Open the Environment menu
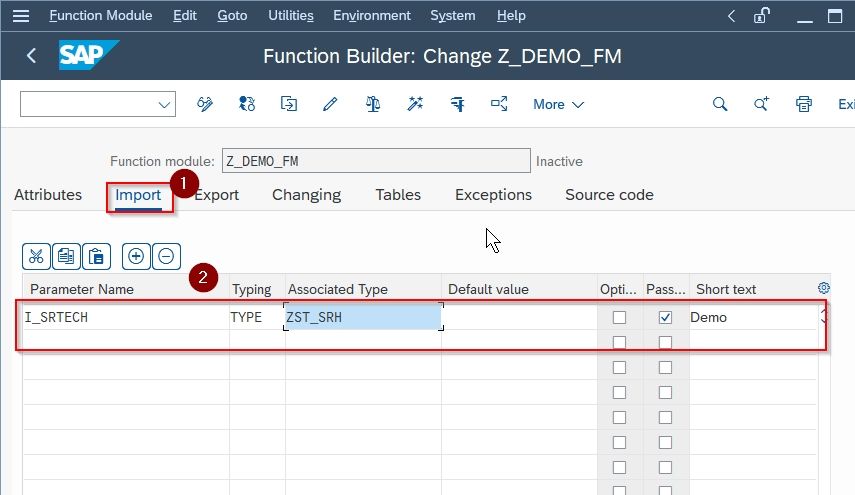This screenshot has width=855, height=495. click(372, 16)
